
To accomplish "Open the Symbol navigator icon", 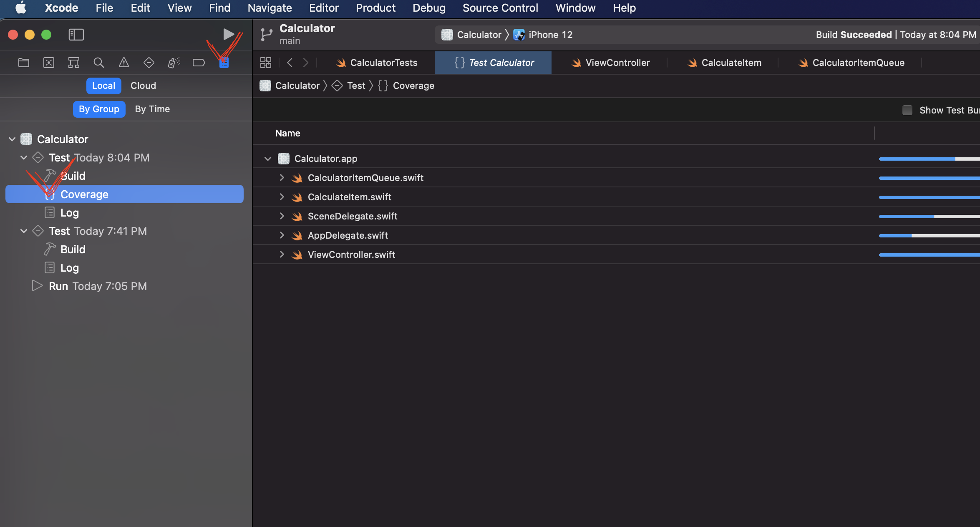I will click(74, 63).
